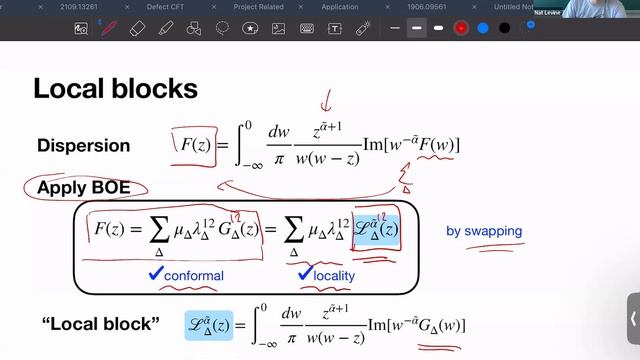Image resolution: width=640 pixels, height=360 pixels.
Task: Close the Application tab
Action: pos(301,7)
